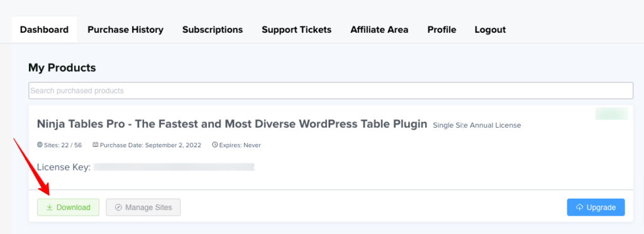Open the Subscriptions tab
This screenshot has height=234, width=644.
(213, 30)
